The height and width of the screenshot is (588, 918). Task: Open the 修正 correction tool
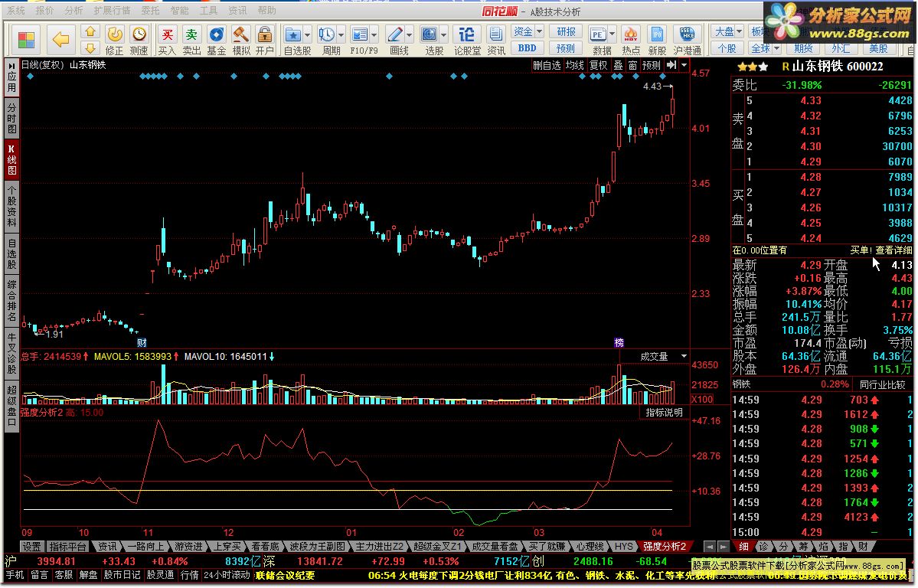(x=114, y=41)
